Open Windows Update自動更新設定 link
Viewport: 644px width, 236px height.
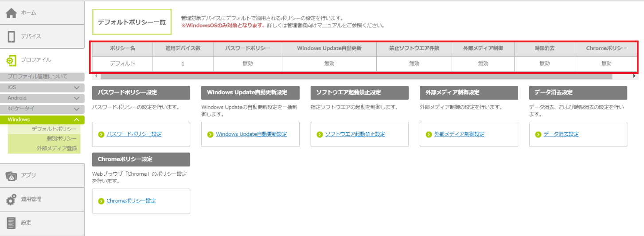251,134
